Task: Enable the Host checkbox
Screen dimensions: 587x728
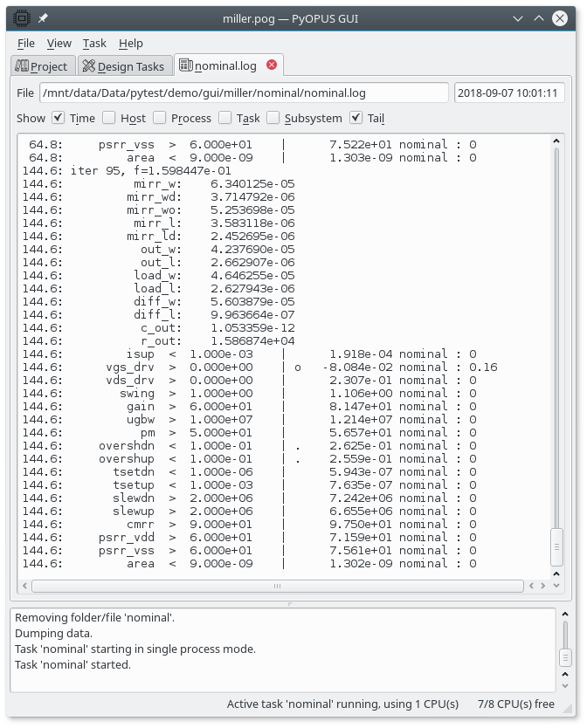Action: coord(109,118)
